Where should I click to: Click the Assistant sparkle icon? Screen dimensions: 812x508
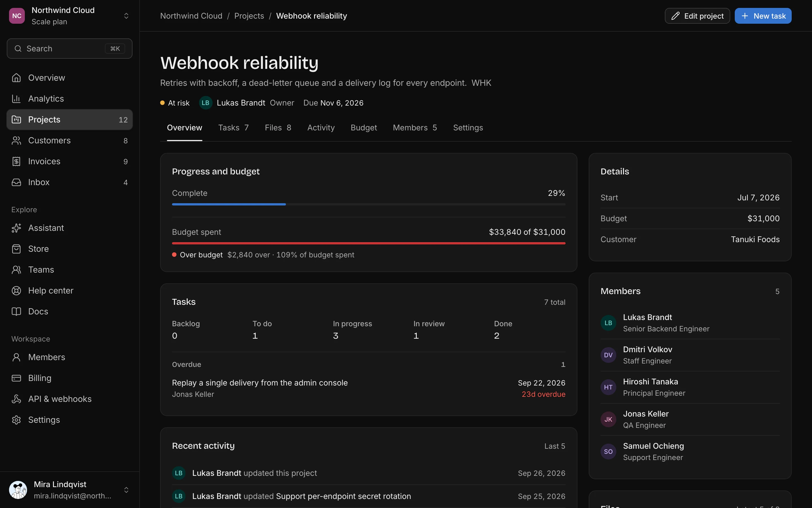pos(16,228)
